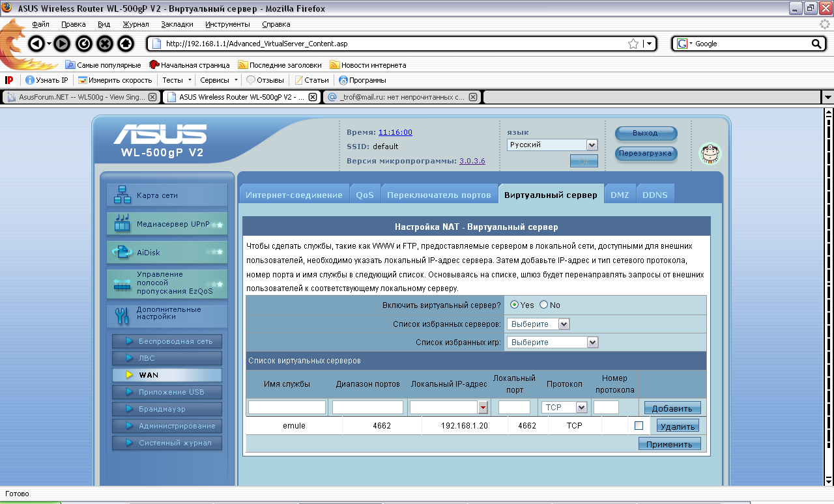The height and width of the screenshot is (504, 834).
Task: Stop loading with the X toolbar icon
Action: (x=105, y=44)
